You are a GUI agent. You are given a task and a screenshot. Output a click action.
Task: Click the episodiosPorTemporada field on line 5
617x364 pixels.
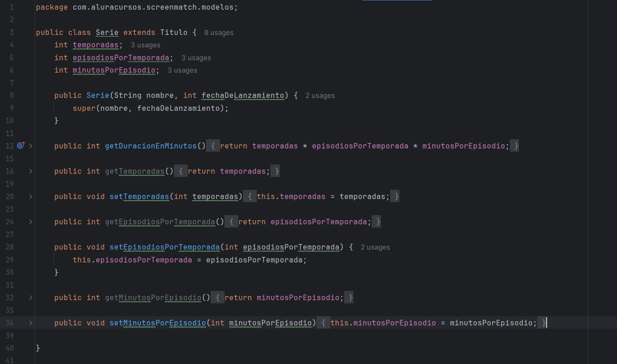coord(121,57)
